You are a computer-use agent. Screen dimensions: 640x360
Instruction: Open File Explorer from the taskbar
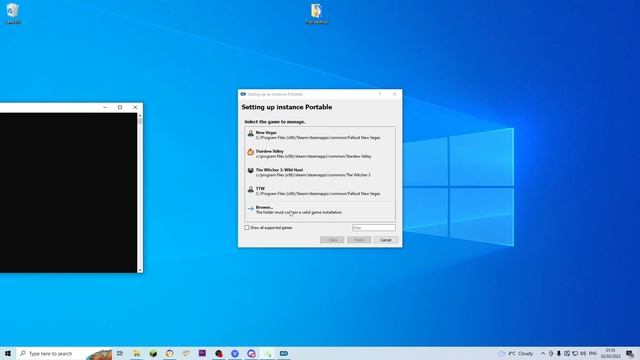pyautogui.click(x=136, y=353)
